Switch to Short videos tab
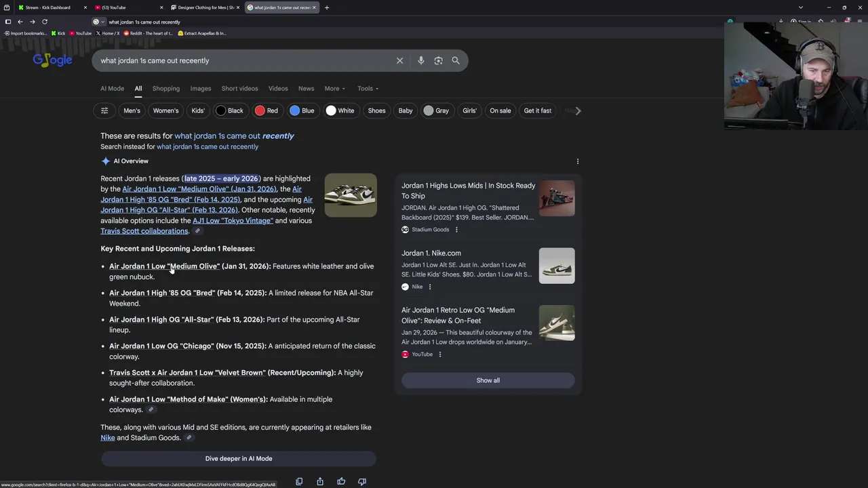 [239, 89]
